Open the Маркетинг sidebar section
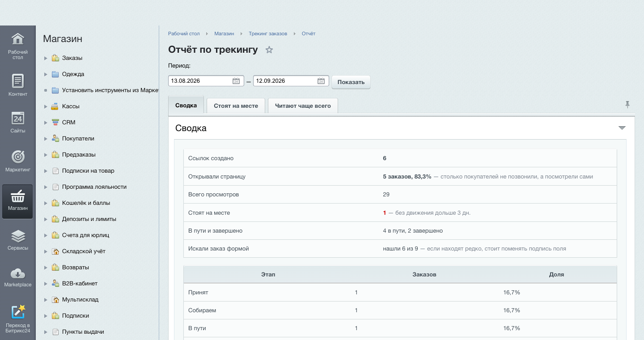 (17, 161)
